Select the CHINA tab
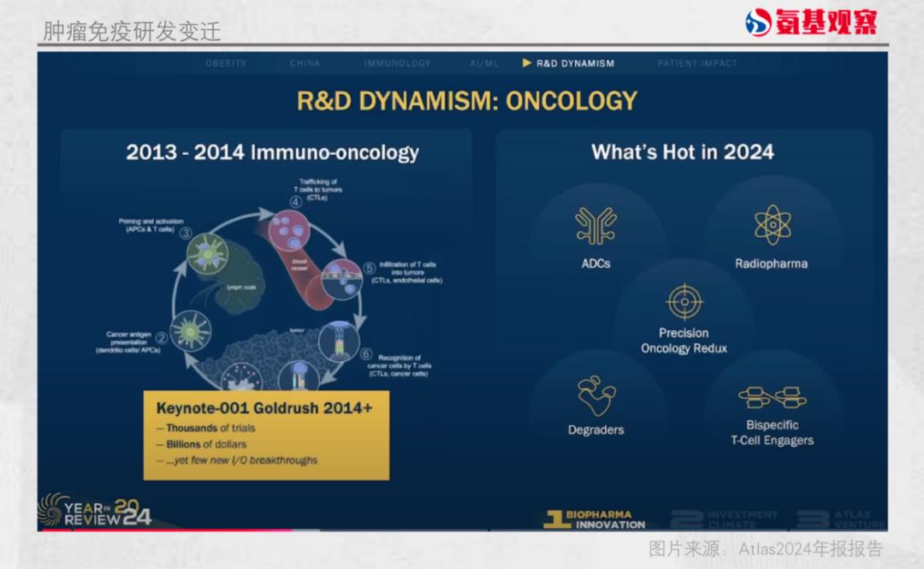This screenshot has width=924, height=569. [x=305, y=63]
